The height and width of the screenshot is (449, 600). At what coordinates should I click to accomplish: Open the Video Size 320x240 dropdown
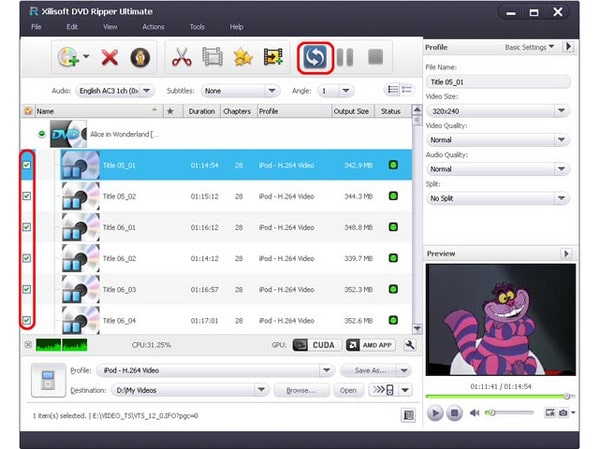[497, 112]
